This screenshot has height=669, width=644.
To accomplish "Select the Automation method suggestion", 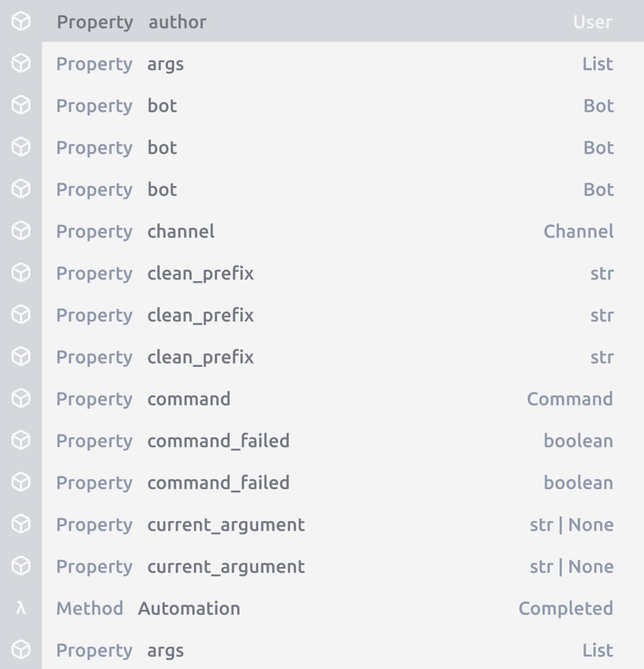I will (x=189, y=608).
